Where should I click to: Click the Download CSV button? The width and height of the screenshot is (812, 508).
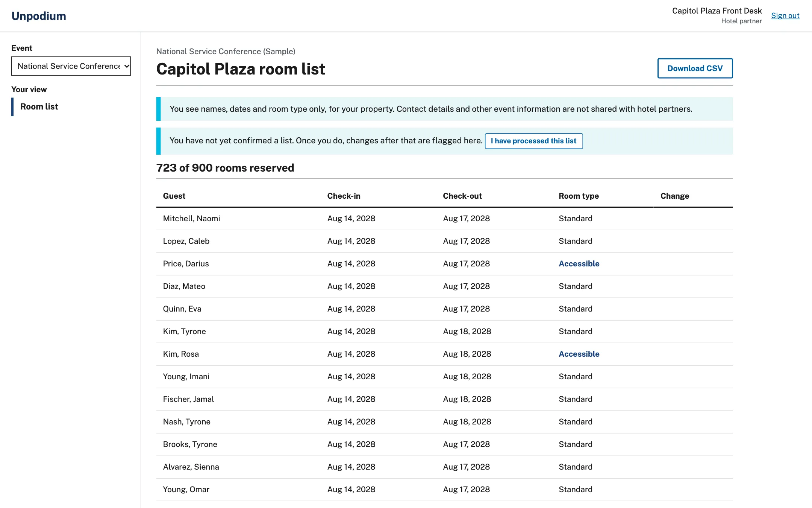[695, 68]
